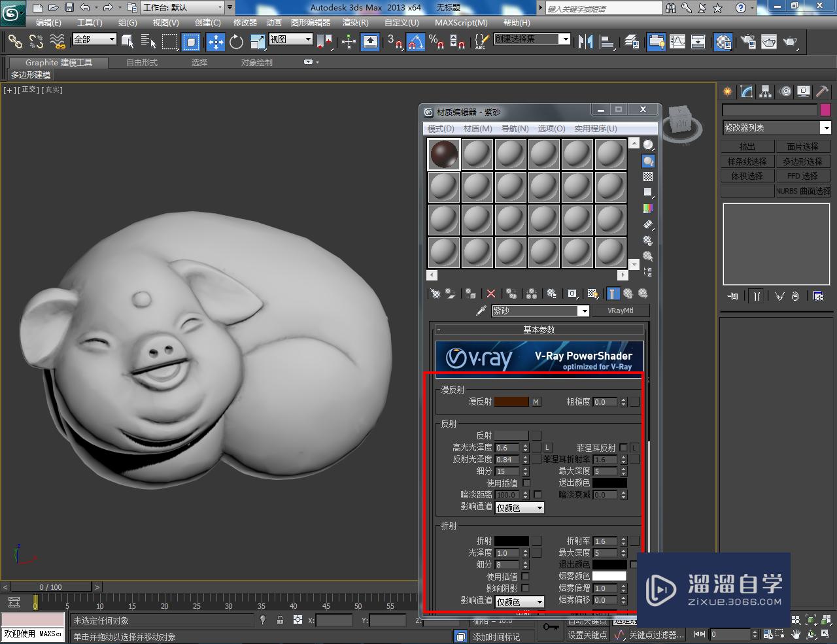The image size is (837, 644).
Task: Click the Unlink Selection tool
Action: (36, 42)
